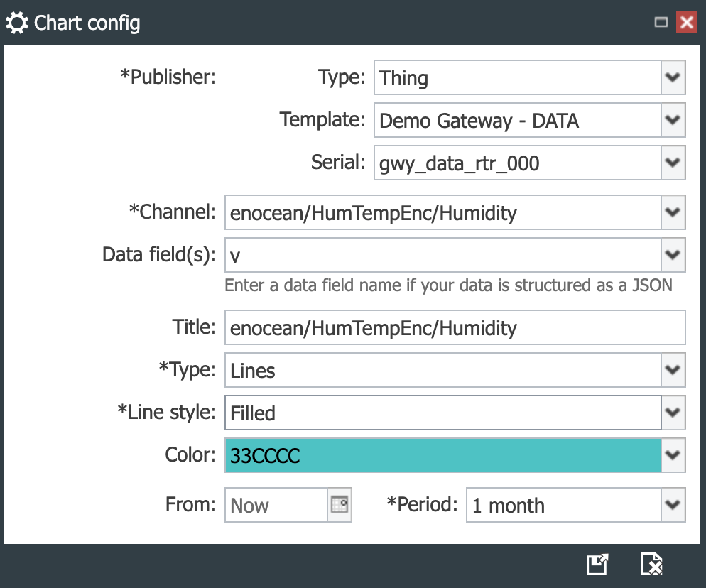Viewport: 706px width, 588px height.
Task: Open the From date calendar picker
Action: point(340,505)
